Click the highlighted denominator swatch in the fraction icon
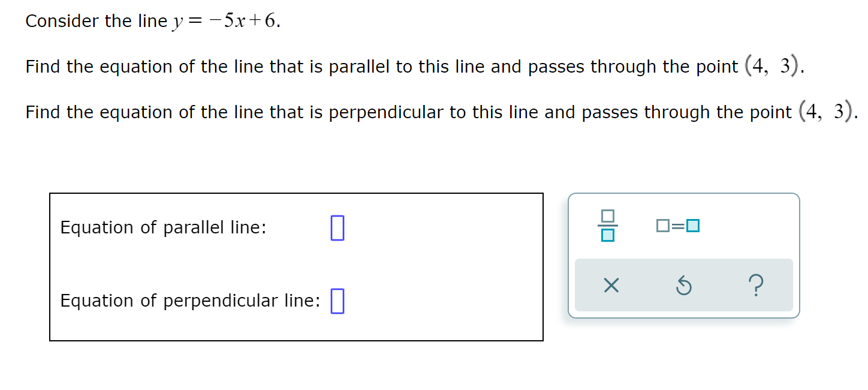This screenshot has width=868, height=390. click(x=608, y=235)
